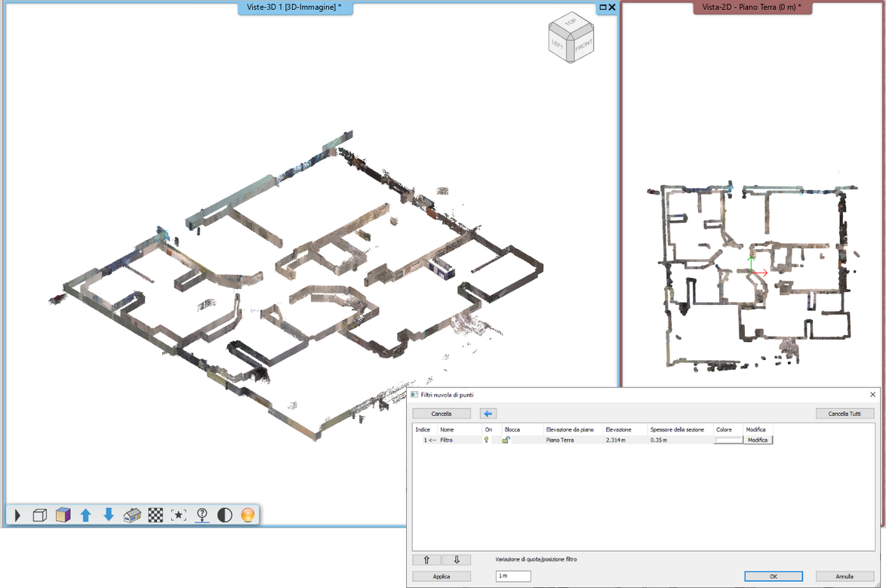Switch to the Viste-3D 1 [3D-Immagine] tab
Screen dimensions: 886x588
294,8
